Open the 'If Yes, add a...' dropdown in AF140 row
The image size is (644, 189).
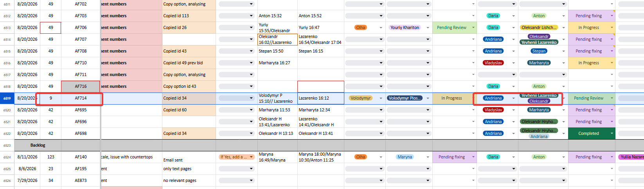click(252, 157)
